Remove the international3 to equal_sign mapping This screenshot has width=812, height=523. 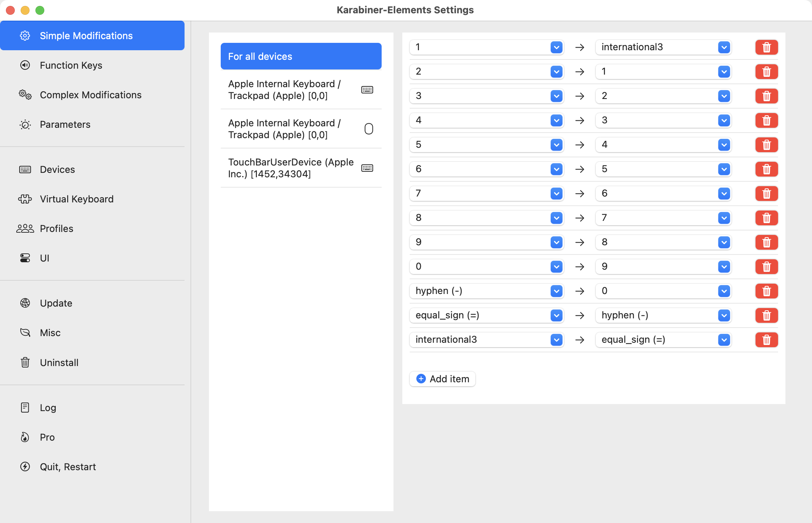click(766, 340)
